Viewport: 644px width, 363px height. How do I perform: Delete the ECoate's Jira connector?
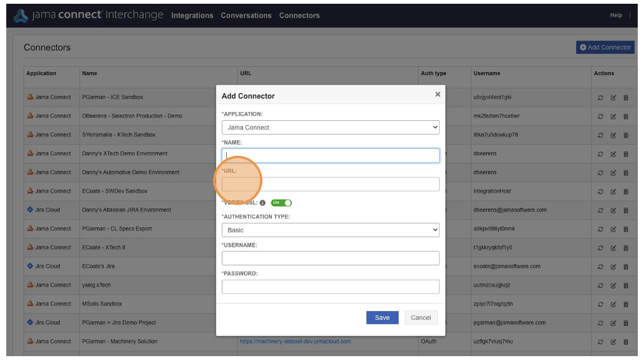tap(626, 267)
